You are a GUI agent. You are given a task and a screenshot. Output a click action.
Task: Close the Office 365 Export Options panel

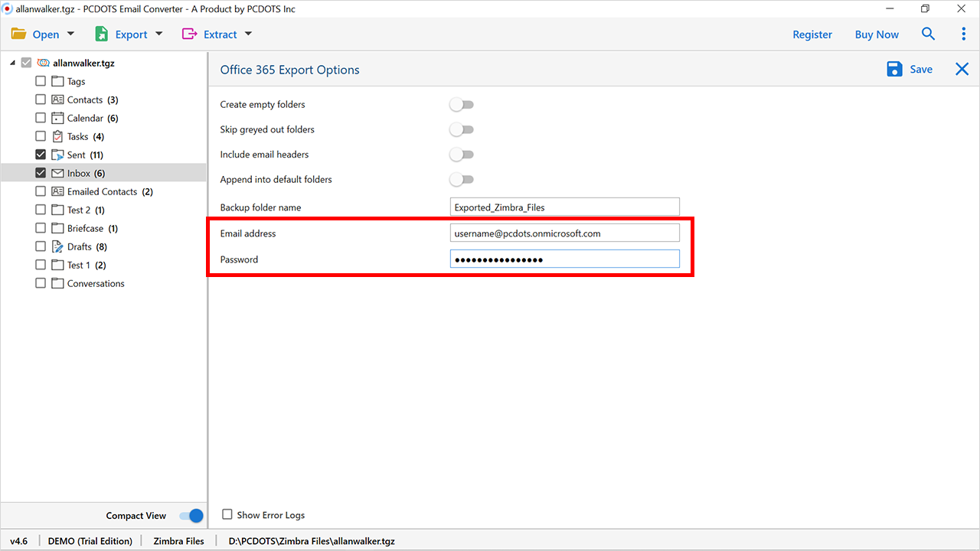[x=962, y=69]
